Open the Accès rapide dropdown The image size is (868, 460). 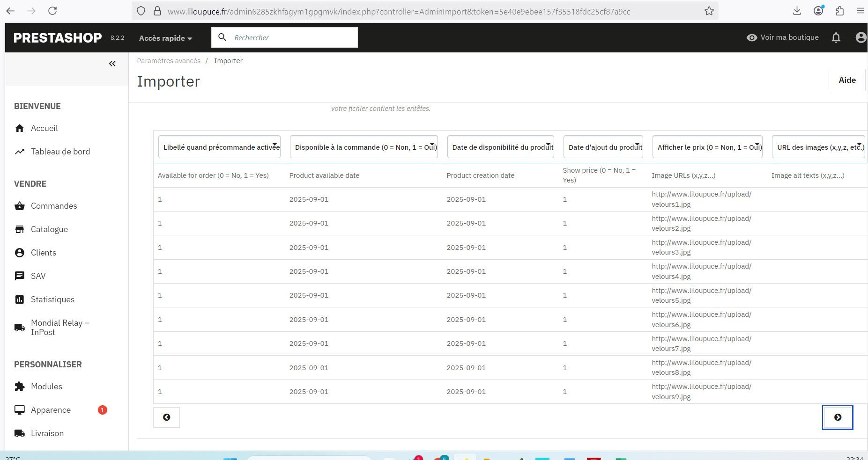165,38
